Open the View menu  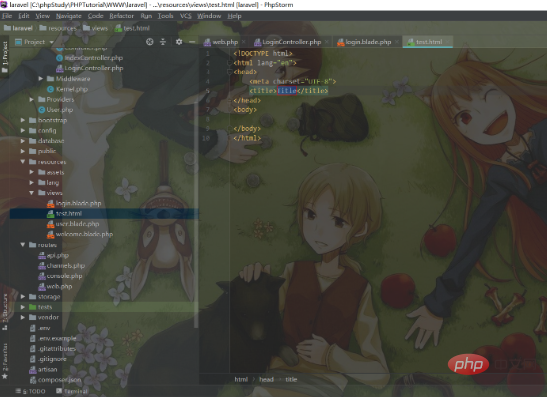[x=43, y=16]
